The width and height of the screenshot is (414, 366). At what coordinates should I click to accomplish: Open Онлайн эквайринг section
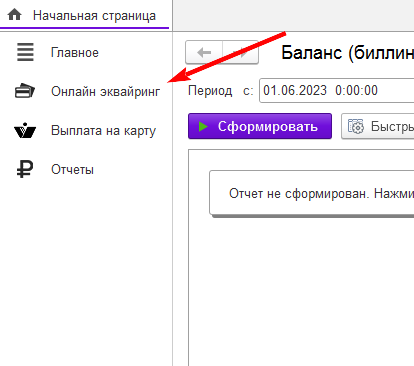[x=105, y=91]
